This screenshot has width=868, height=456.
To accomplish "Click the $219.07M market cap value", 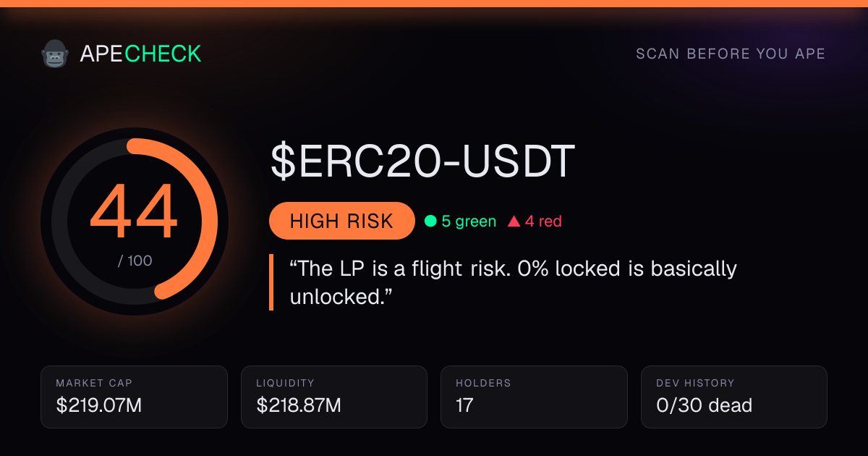I will 99,405.
